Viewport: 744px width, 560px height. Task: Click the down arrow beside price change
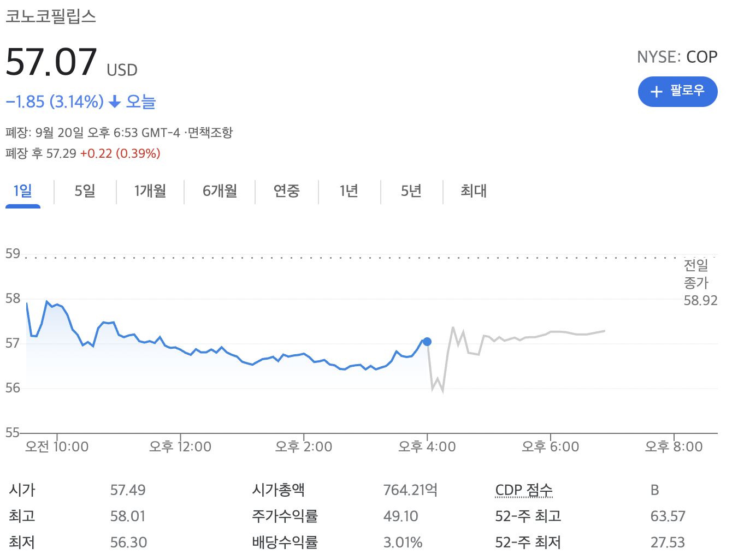(x=115, y=102)
